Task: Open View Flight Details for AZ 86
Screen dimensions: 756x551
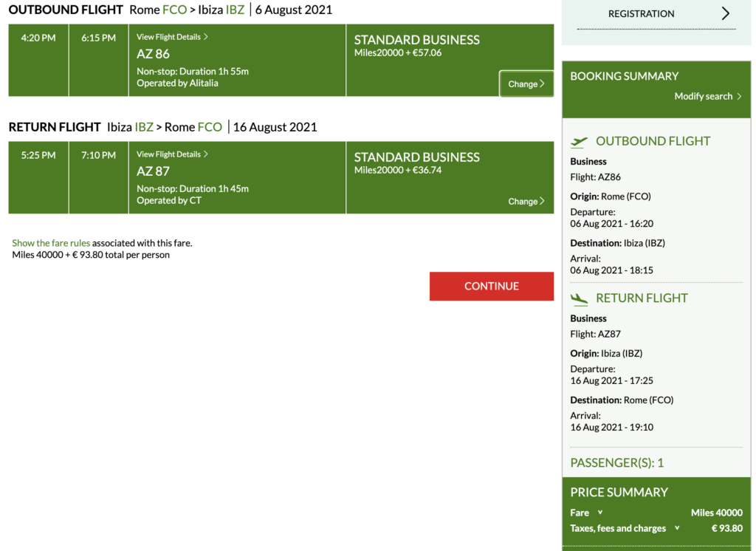Action: tap(172, 37)
